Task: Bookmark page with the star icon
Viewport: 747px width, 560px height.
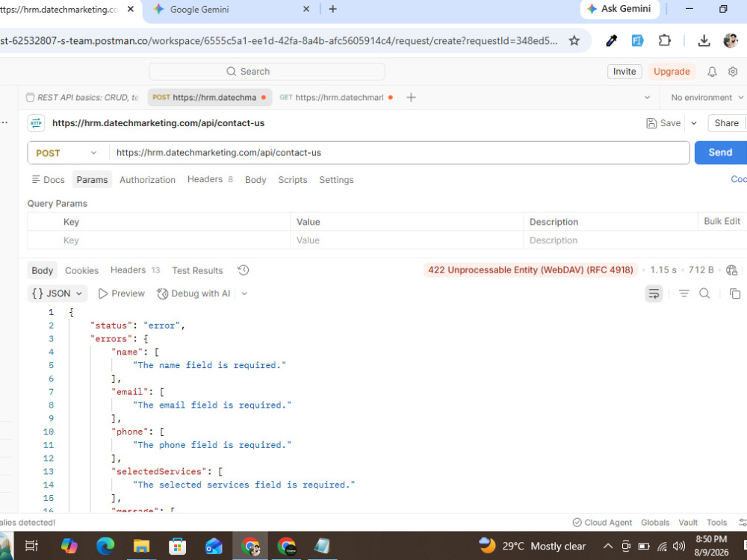Action: point(574,41)
